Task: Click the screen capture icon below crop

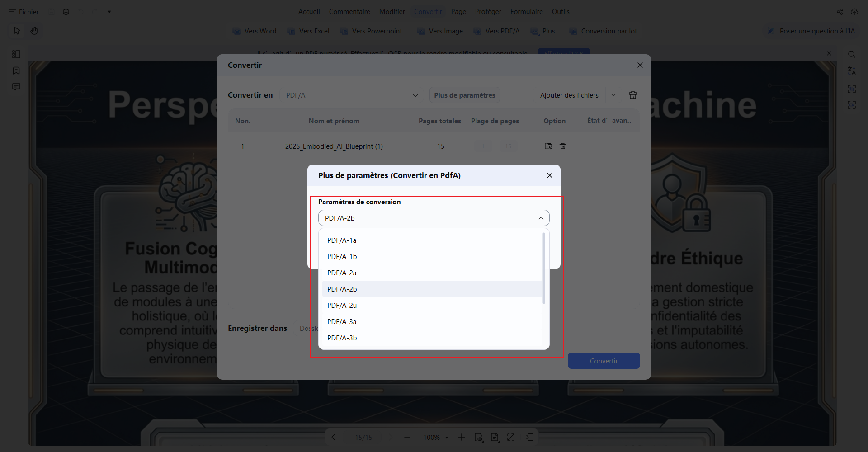Action: pos(852,105)
